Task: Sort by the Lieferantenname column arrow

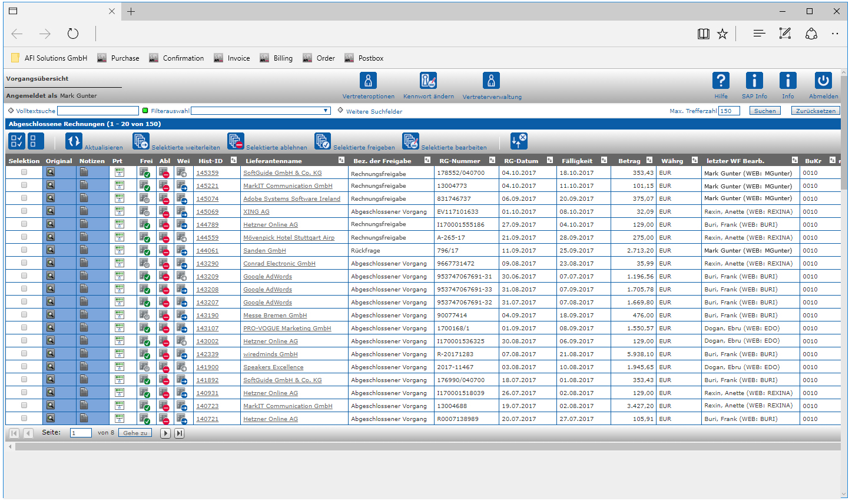Action: (x=342, y=161)
